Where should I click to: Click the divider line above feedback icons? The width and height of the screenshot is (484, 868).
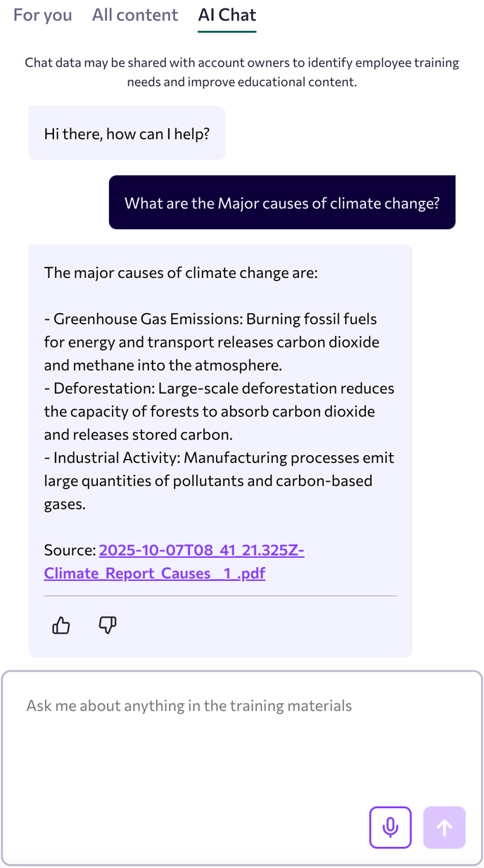[x=220, y=596]
